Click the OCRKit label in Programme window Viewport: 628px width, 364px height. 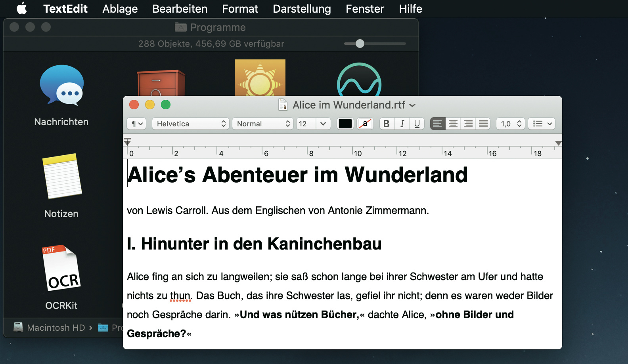click(61, 306)
